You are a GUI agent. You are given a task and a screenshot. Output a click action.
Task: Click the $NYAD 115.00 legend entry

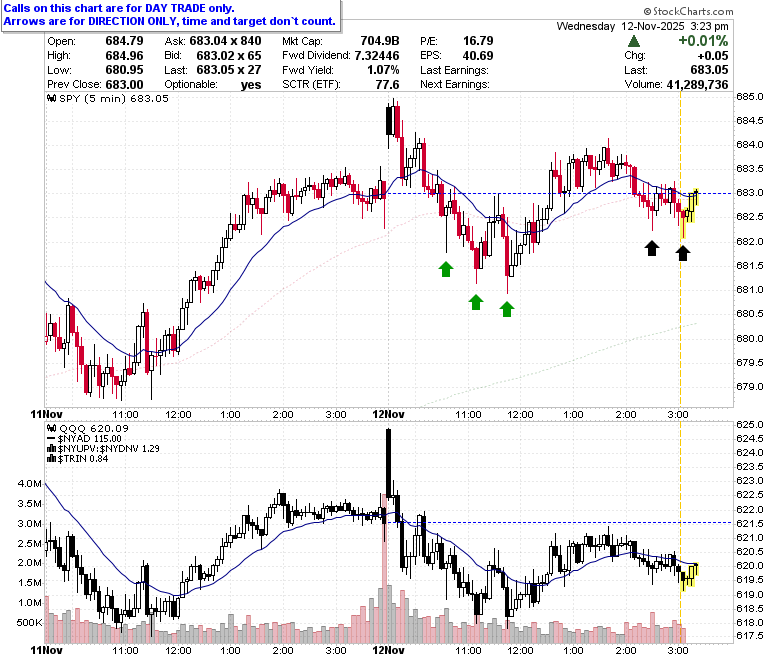coord(84,439)
